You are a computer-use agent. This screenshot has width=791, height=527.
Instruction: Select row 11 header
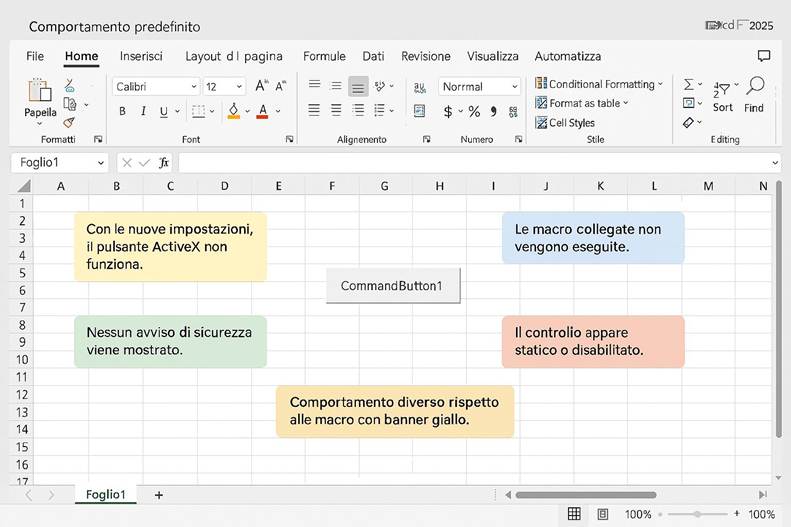(22, 377)
